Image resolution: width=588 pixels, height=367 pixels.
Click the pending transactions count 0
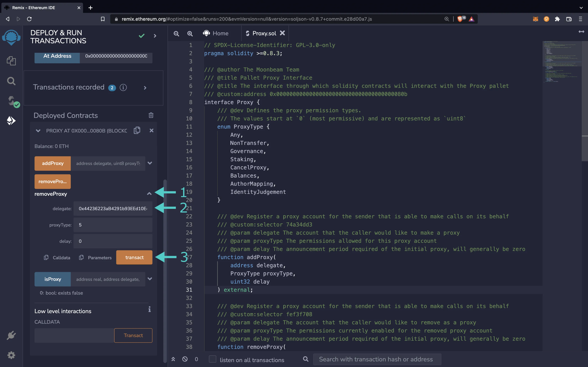(196, 359)
